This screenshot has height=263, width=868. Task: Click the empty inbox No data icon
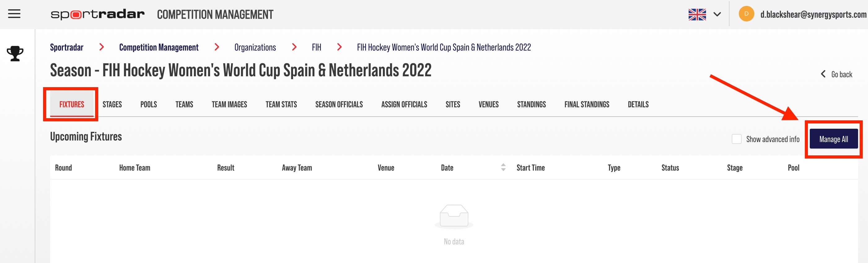tap(454, 216)
